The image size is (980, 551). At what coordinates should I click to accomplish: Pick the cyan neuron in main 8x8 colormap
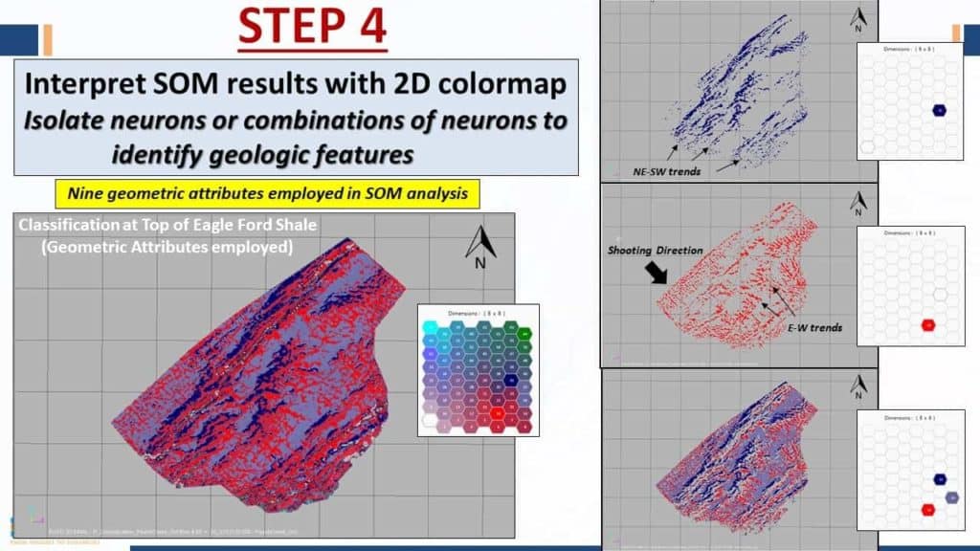point(430,327)
